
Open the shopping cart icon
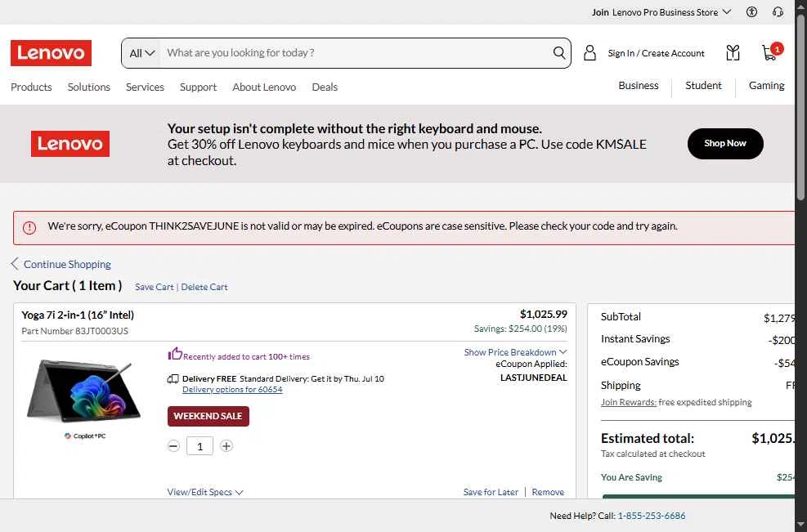pos(772,51)
